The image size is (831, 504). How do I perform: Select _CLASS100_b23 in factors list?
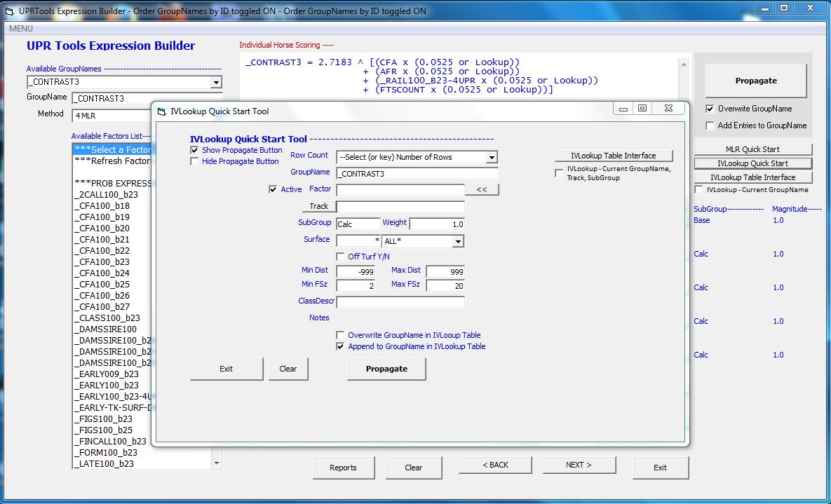point(112,318)
